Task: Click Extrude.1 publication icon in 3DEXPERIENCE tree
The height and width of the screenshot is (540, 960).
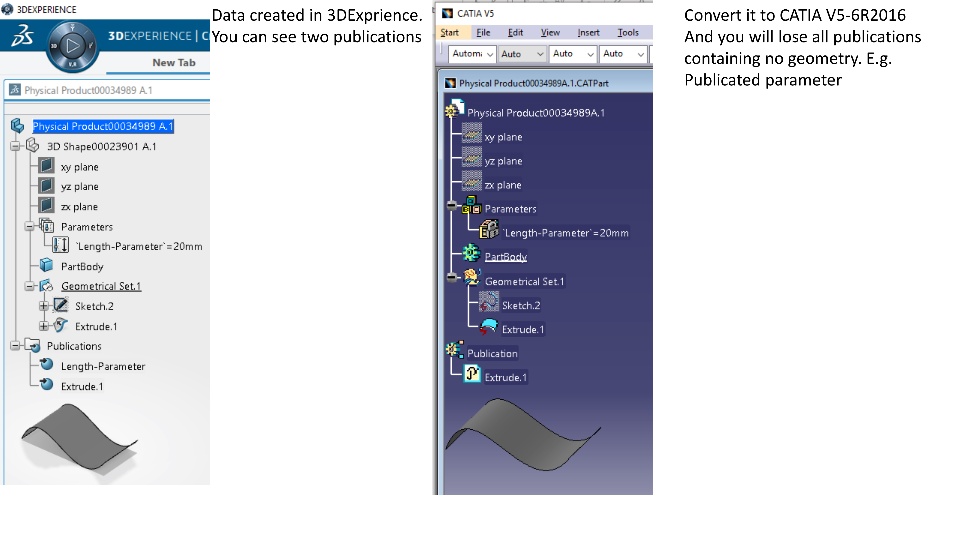Action: pos(47,385)
